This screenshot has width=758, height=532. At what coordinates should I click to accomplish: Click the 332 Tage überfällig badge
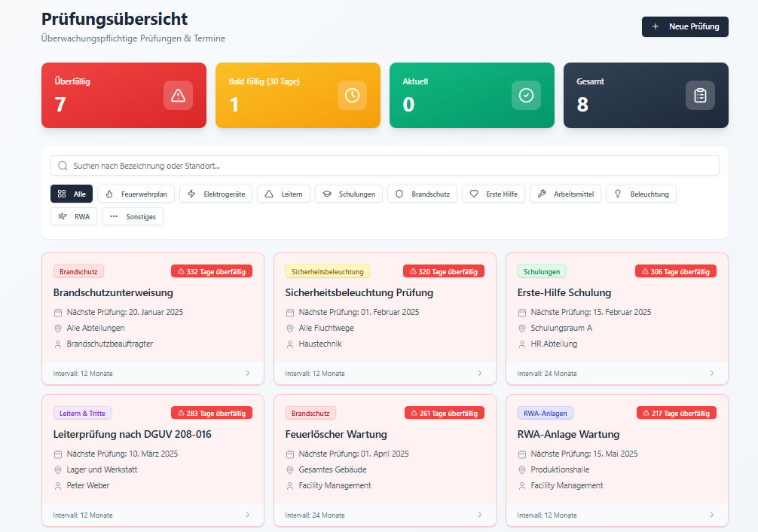click(211, 271)
